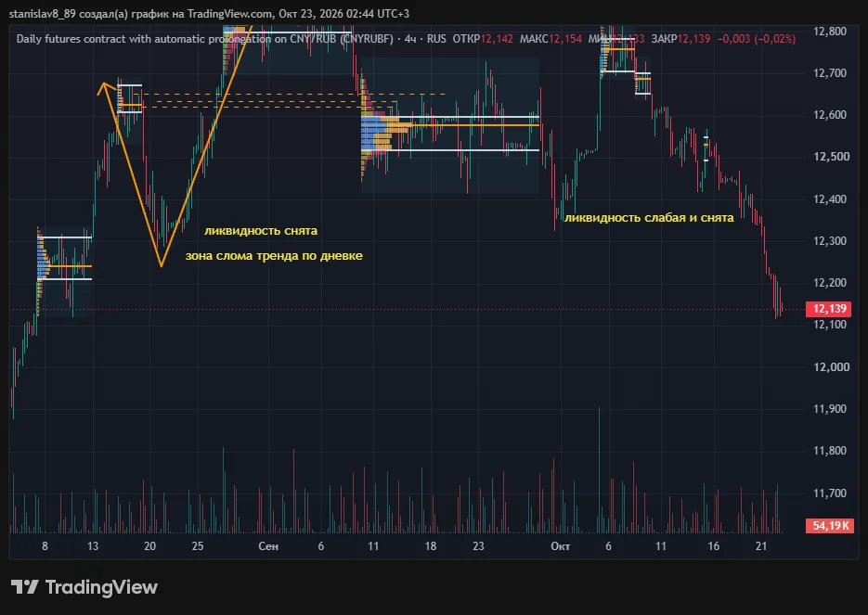The width and height of the screenshot is (868, 615).
Task: Click the date label 21 on time axis
Action: click(762, 546)
